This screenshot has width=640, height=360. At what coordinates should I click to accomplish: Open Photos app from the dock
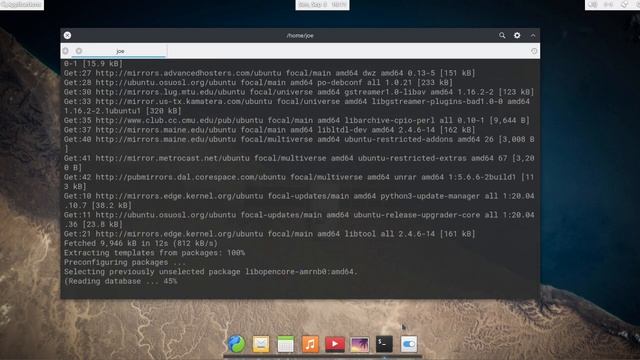point(360,344)
